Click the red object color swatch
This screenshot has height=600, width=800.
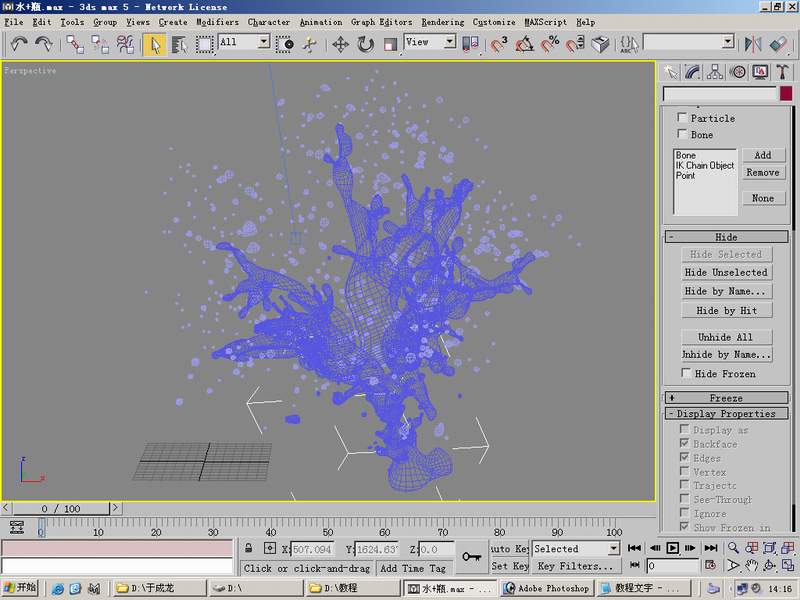tap(786, 93)
